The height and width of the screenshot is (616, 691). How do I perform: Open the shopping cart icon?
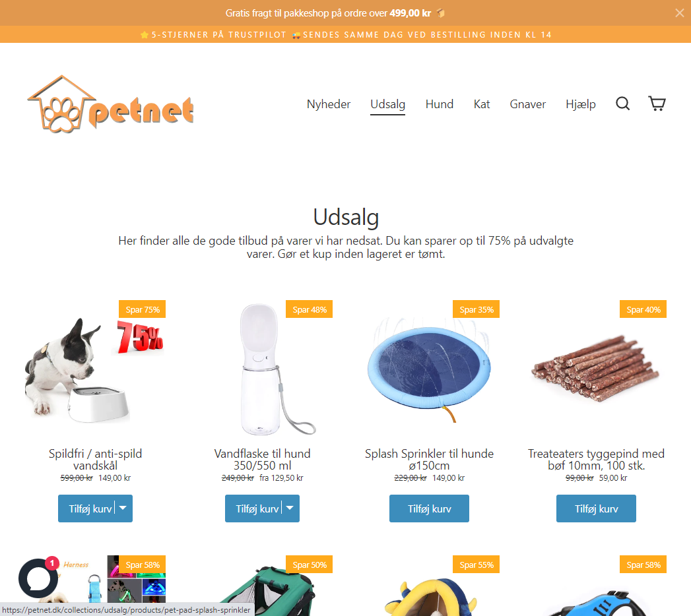point(657,104)
